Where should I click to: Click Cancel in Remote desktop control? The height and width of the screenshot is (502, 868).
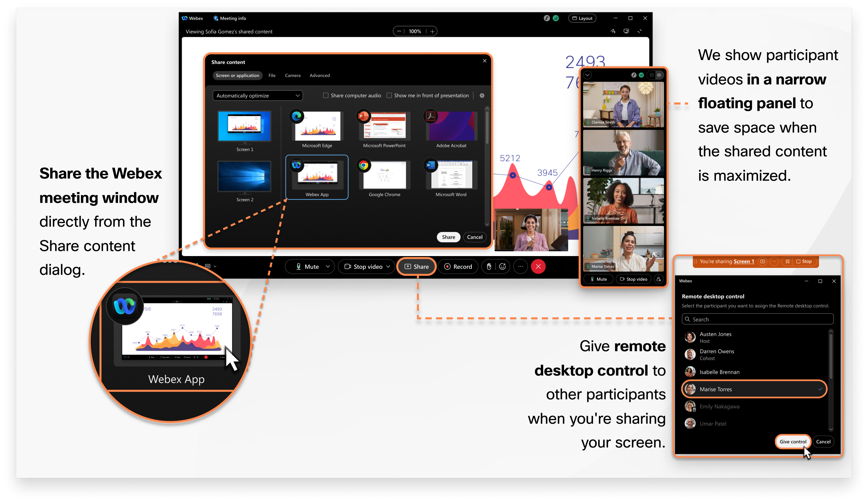tap(824, 441)
